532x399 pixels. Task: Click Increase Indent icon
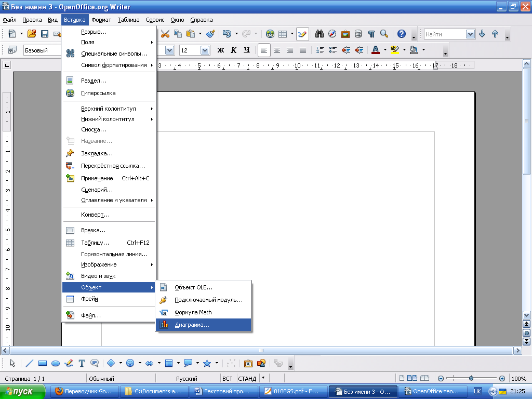point(359,50)
